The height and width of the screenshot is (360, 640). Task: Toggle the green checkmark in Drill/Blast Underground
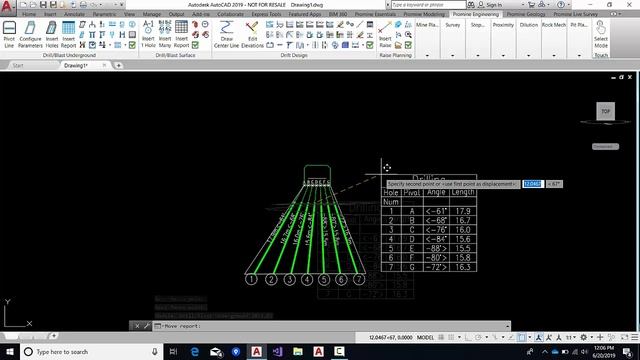(x=132, y=45)
